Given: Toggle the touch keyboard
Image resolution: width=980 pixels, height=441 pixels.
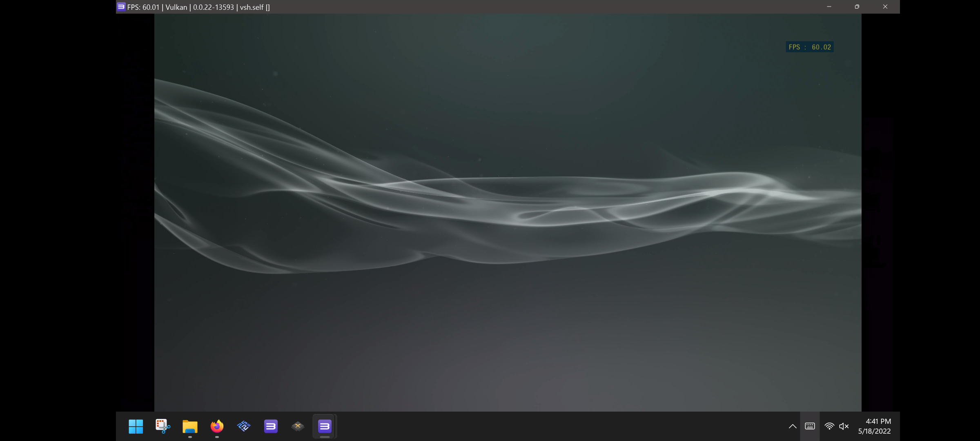Looking at the screenshot, I should (x=809, y=426).
